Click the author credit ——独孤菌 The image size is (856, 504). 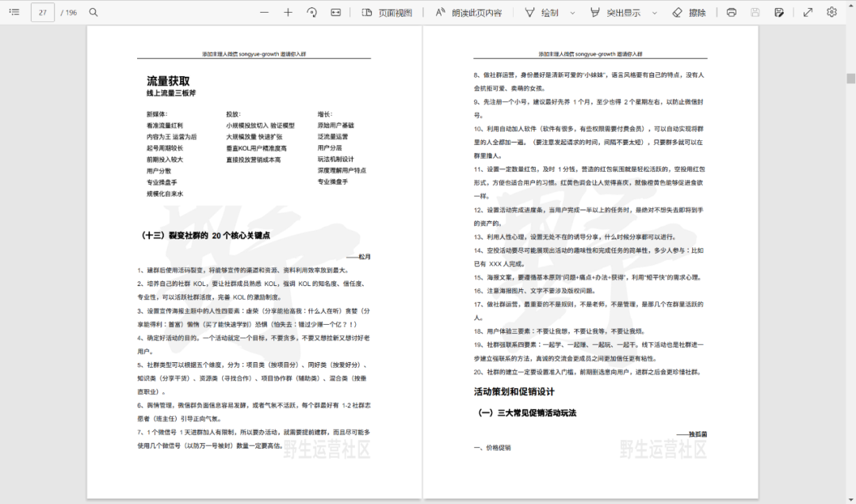coord(692,434)
